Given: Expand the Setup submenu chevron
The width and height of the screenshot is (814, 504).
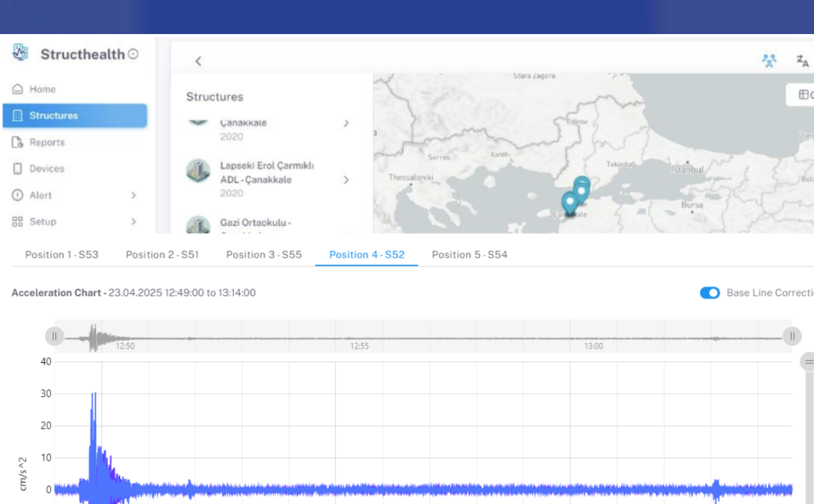Looking at the screenshot, I should point(134,222).
